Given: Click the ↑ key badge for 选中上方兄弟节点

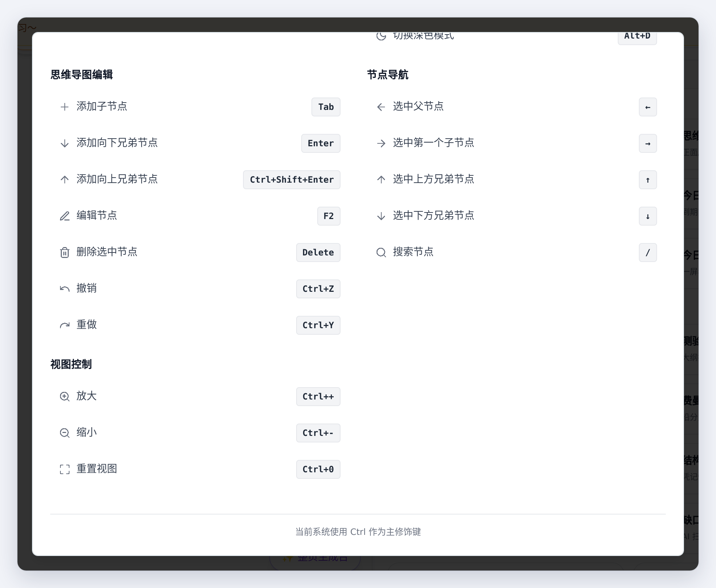Looking at the screenshot, I should (648, 180).
